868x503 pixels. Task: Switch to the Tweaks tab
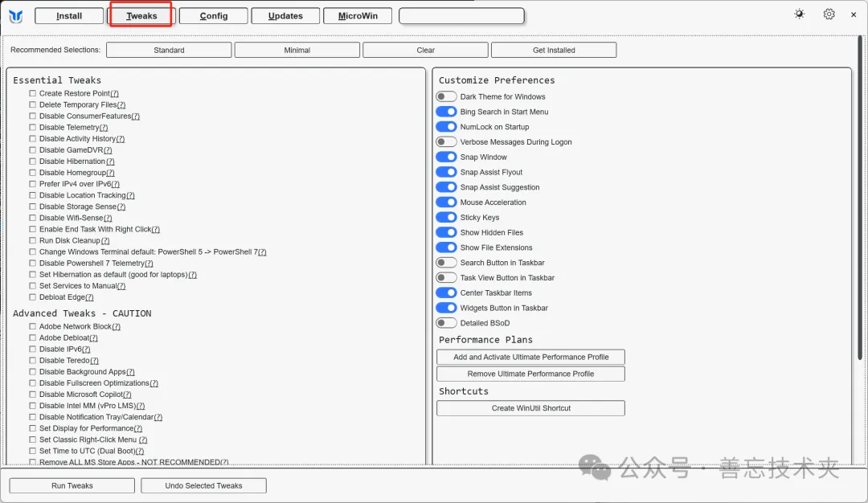(x=141, y=15)
